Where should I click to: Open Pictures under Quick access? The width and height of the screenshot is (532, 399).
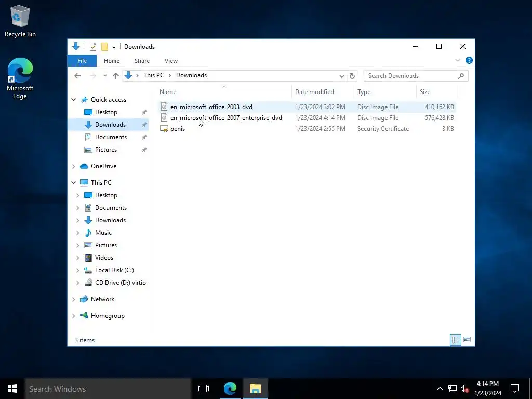[x=106, y=150]
